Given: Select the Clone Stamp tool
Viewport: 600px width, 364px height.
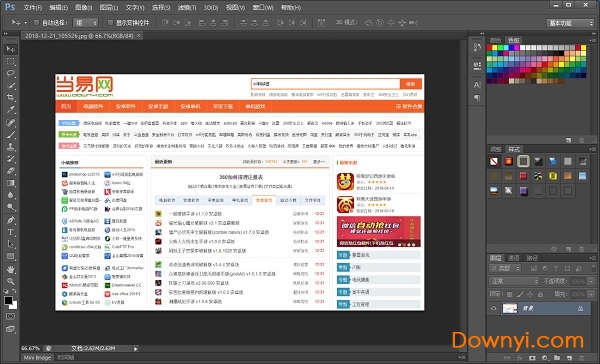Looking at the screenshot, I should [x=10, y=147].
